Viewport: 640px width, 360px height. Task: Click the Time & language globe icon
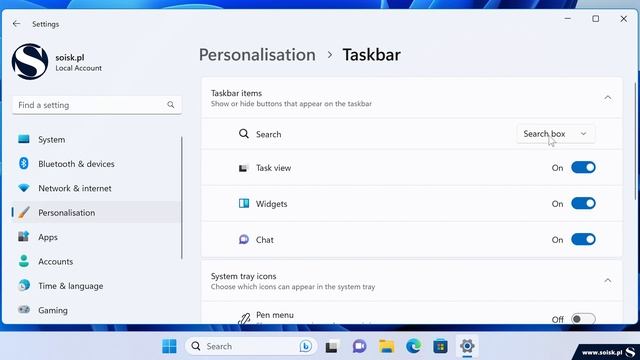24,285
